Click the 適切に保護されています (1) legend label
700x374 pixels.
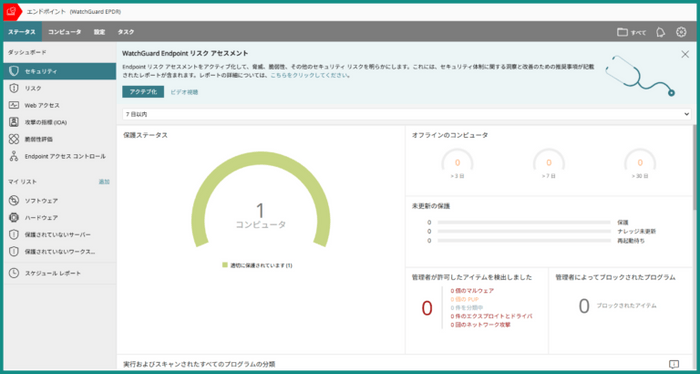[x=261, y=265]
